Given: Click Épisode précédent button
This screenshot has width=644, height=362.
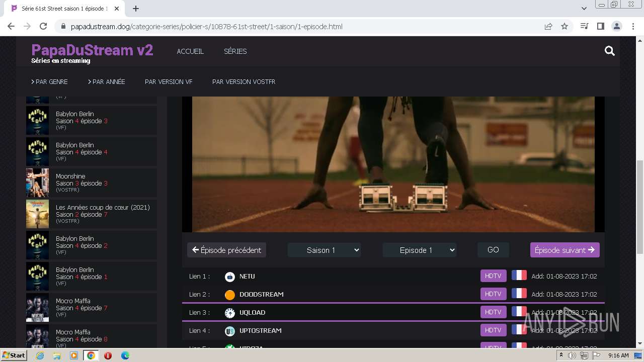Looking at the screenshot, I should (226, 250).
